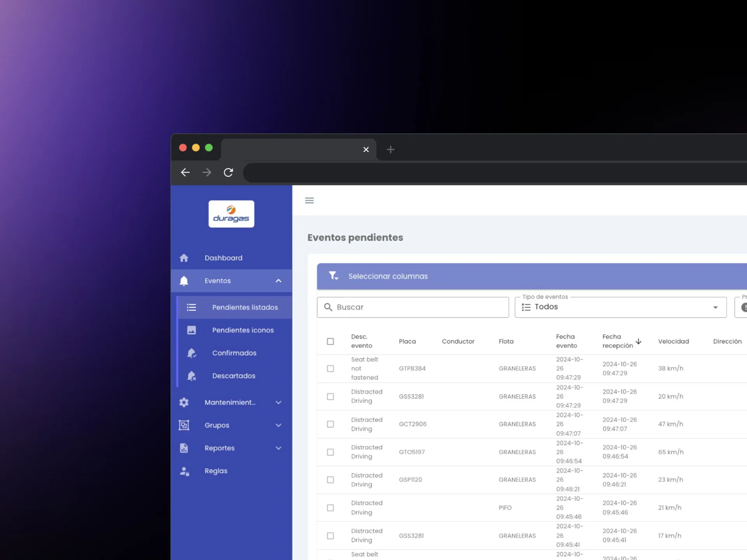Click the Seleccionar columnas button
747x560 pixels.
[388, 276]
